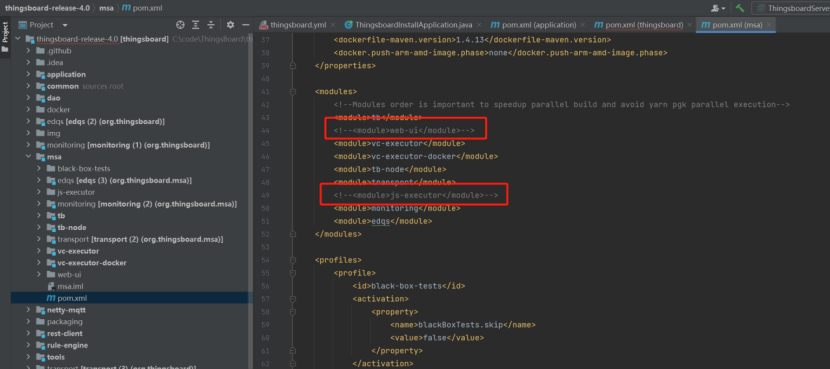Expand the tb-node module
This screenshot has height=369, width=830.
point(39,228)
